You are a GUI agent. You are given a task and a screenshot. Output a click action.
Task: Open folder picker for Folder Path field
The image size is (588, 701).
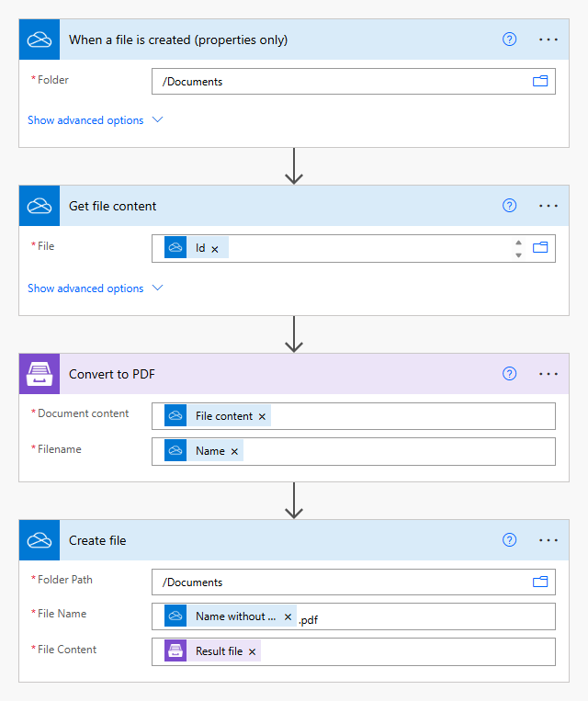pos(540,582)
